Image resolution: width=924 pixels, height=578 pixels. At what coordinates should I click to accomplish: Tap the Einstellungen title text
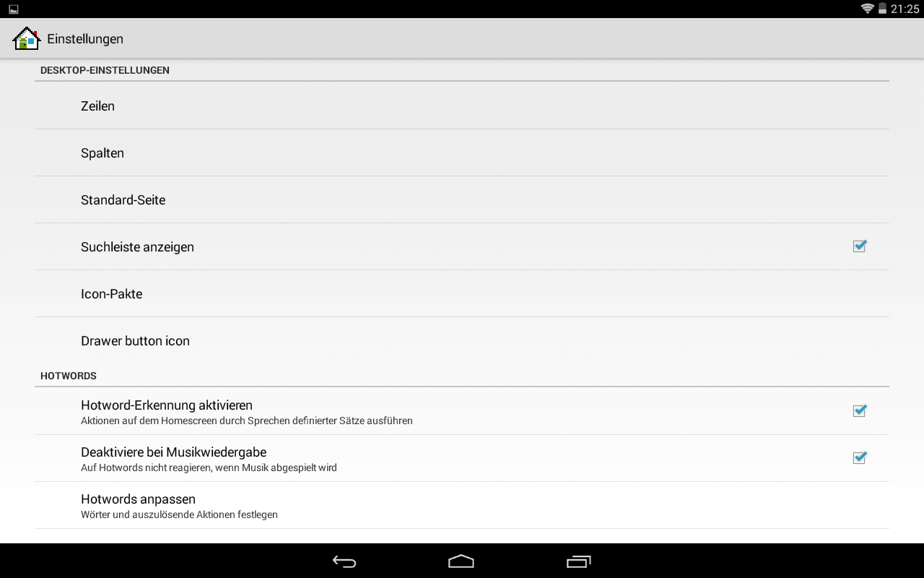pyautogui.click(x=85, y=39)
